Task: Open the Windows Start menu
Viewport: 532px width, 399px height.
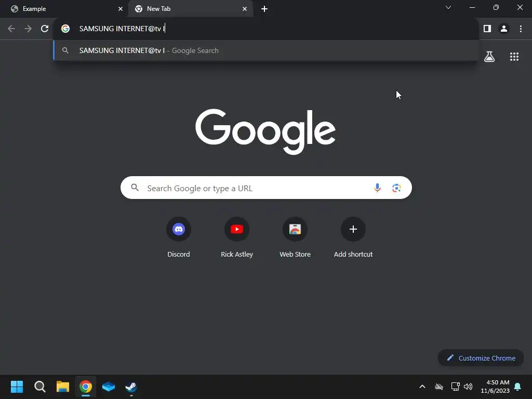Action: pyautogui.click(x=17, y=387)
